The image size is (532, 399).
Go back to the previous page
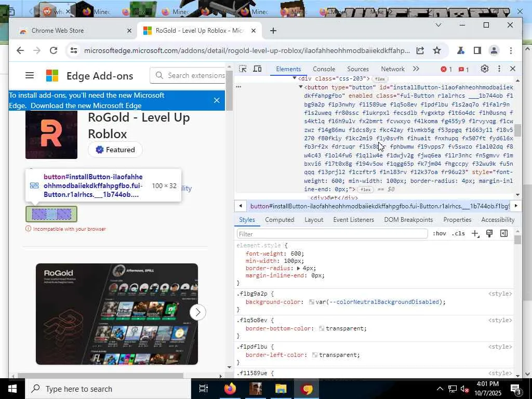click(20, 50)
